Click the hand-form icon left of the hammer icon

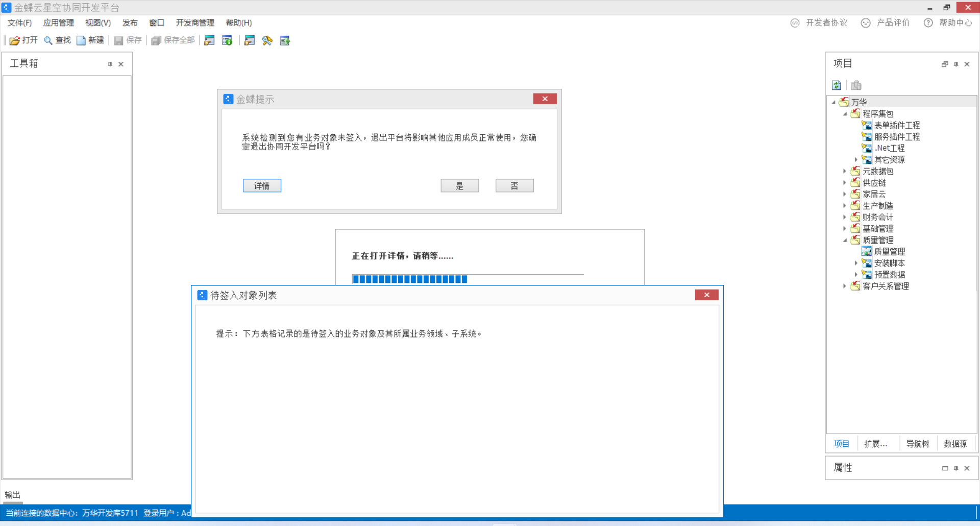(249, 41)
